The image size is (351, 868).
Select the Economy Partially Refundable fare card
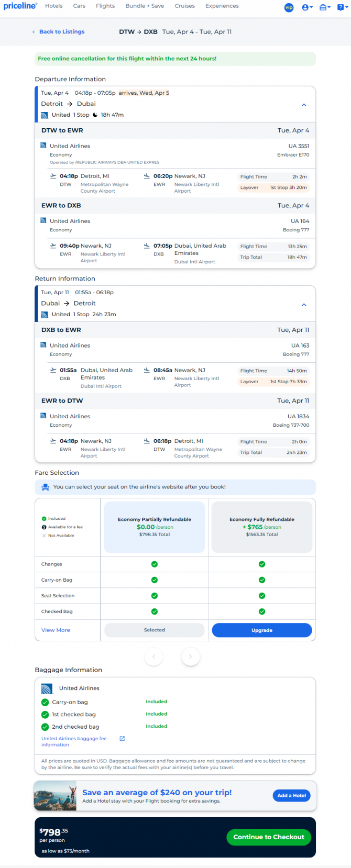coord(155,527)
